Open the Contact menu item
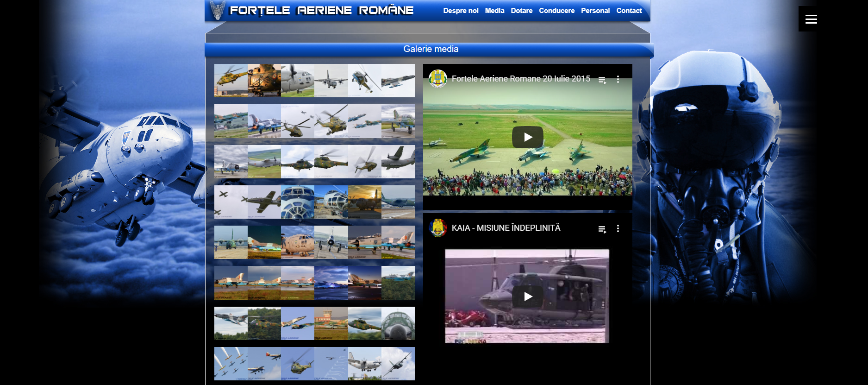This screenshot has height=385, width=868. (x=629, y=10)
